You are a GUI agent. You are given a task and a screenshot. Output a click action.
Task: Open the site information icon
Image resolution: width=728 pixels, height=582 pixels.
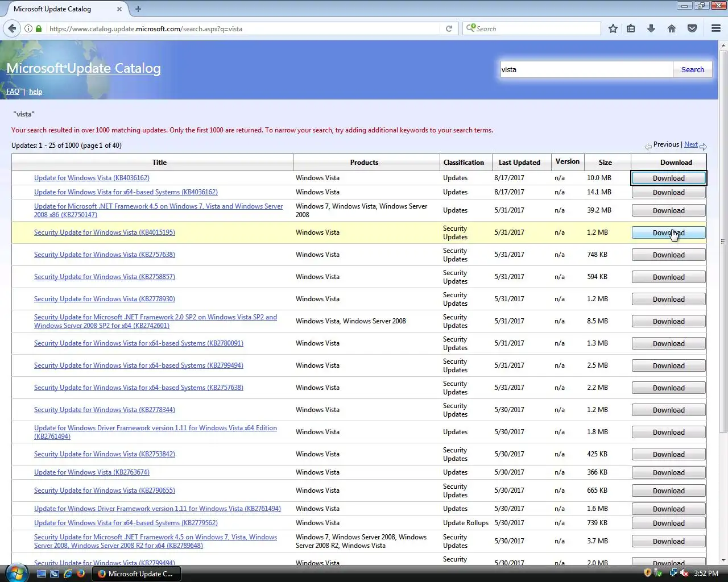28,28
